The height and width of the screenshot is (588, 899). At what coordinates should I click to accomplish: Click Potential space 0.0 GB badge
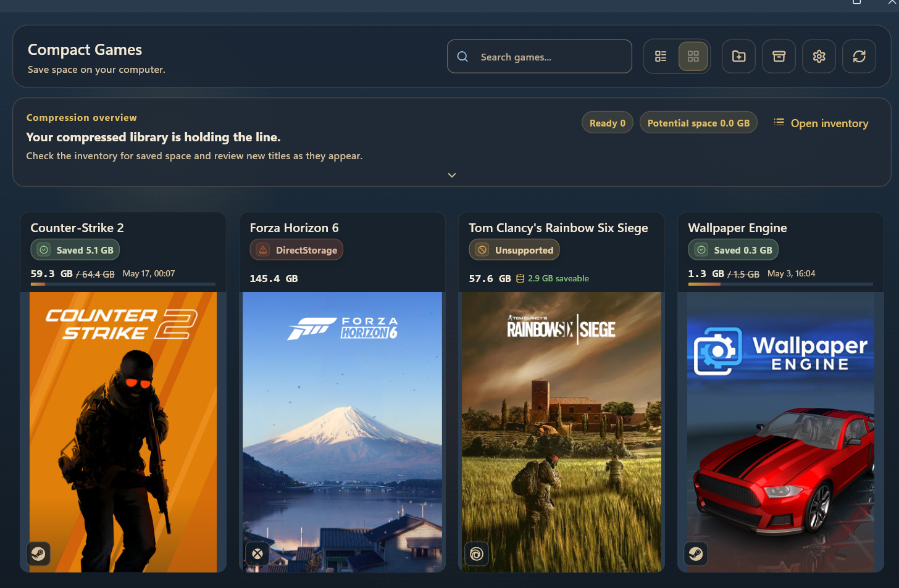[698, 123]
